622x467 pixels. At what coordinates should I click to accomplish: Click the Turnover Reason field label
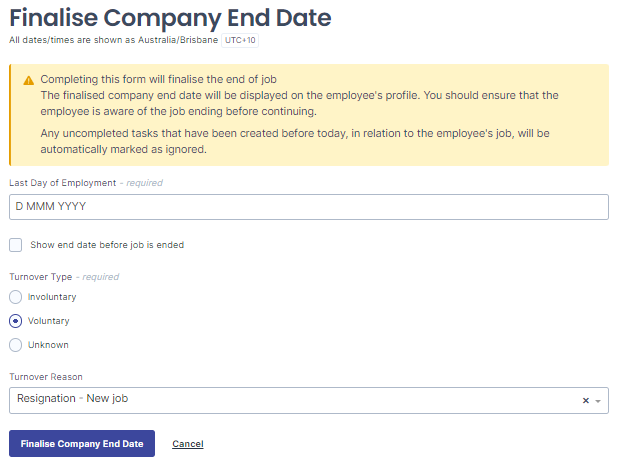point(46,377)
